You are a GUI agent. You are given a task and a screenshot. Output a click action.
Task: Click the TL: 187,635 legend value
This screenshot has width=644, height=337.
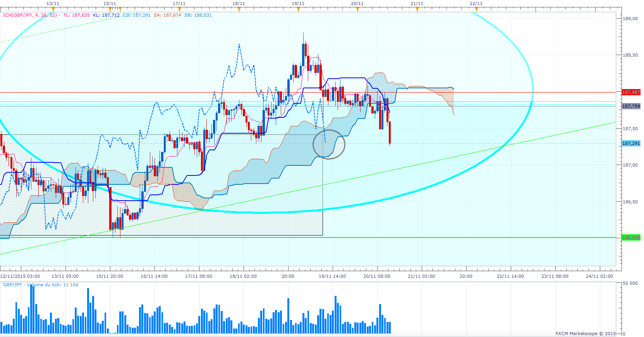[76, 15]
